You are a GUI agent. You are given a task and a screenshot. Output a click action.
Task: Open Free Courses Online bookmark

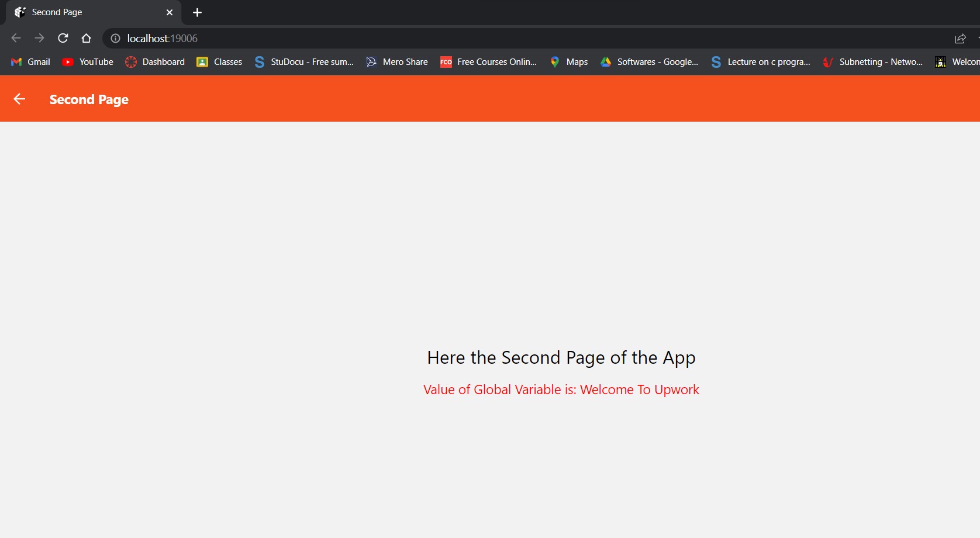[x=488, y=62]
